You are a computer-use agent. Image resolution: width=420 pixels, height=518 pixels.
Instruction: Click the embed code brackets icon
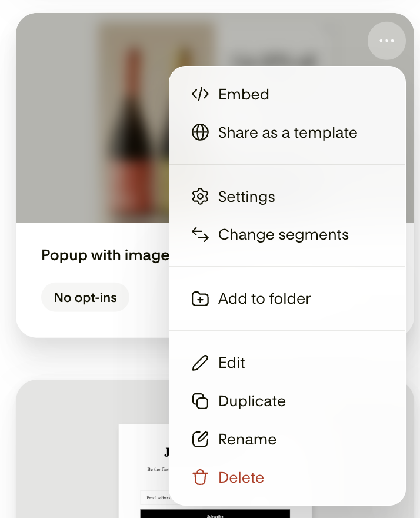pos(200,94)
